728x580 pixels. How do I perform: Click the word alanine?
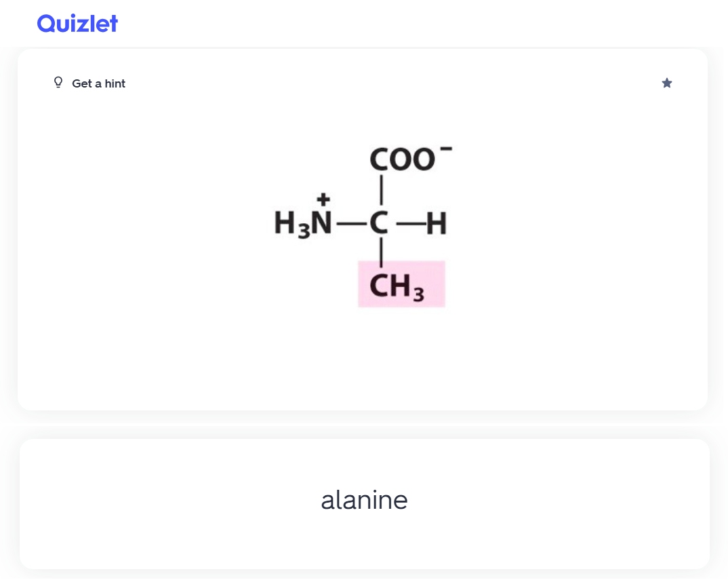pyautogui.click(x=365, y=500)
